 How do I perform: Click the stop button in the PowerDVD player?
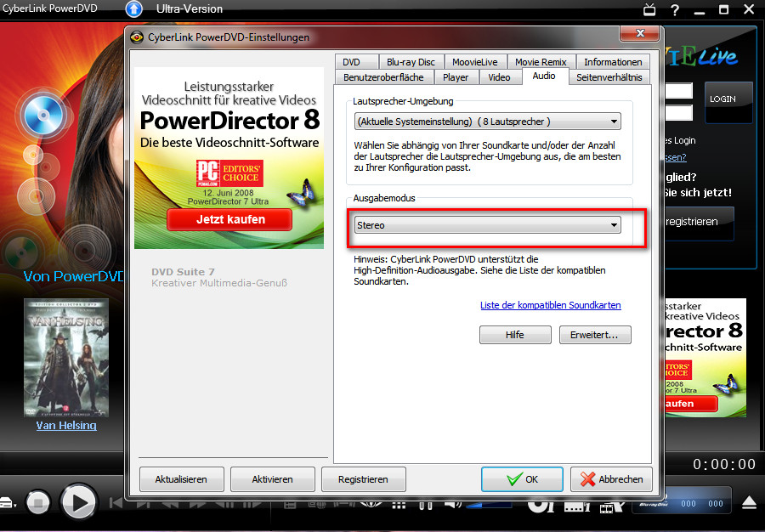pyautogui.click(x=38, y=503)
